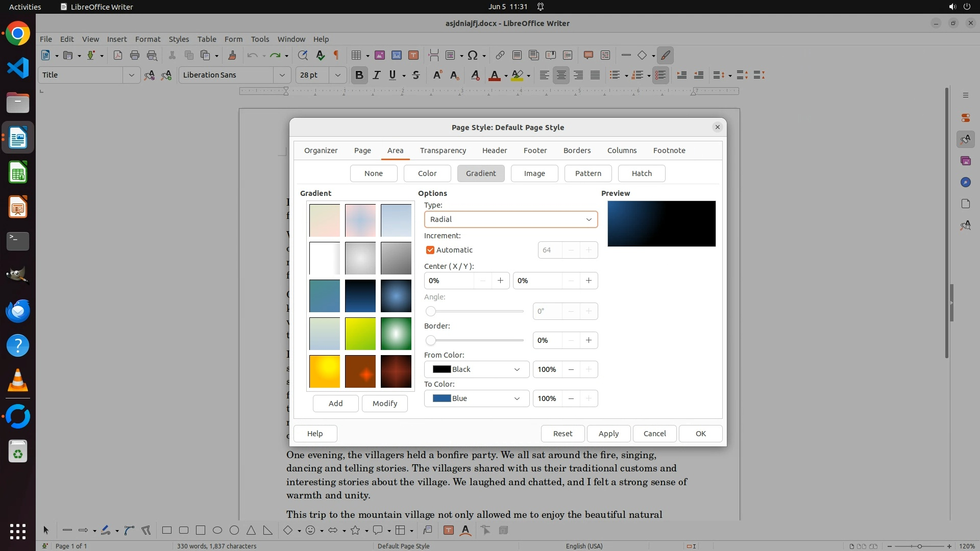Click the Export as PDF icon
Screen dimensions: 980x551
118,55
